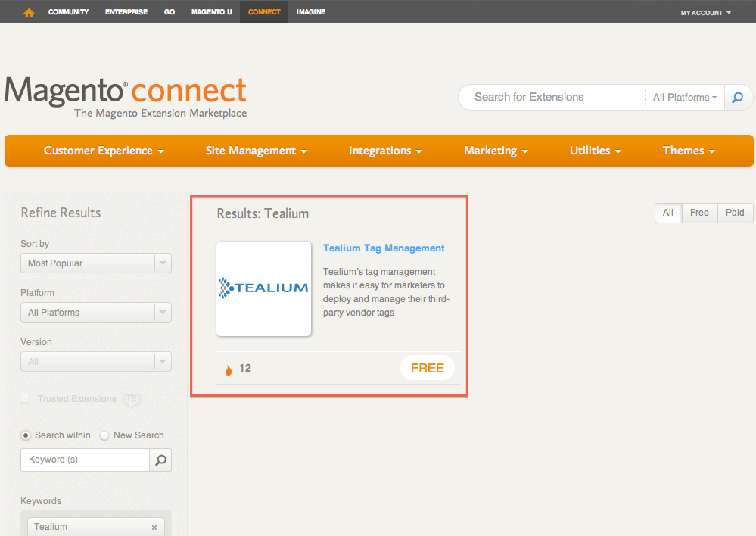
Task: Click the keyword search magnifier icon
Action: [160, 460]
